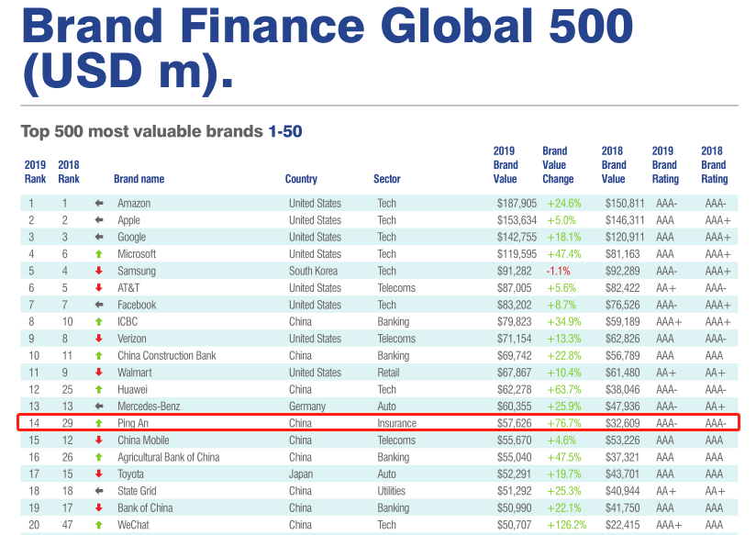Click Samsung's -1.1% brand value change
Viewport: 756px width, 535px height.
click(x=559, y=272)
